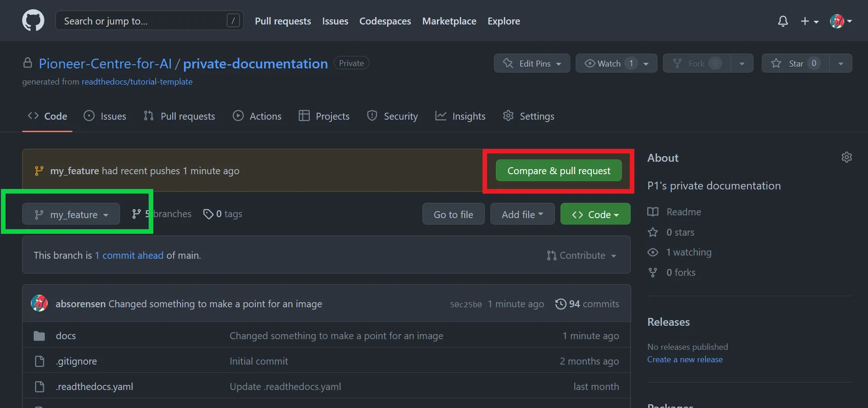Open the Pioneer-Centre-for-AI organization link
The image size is (868, 408).
105,64
